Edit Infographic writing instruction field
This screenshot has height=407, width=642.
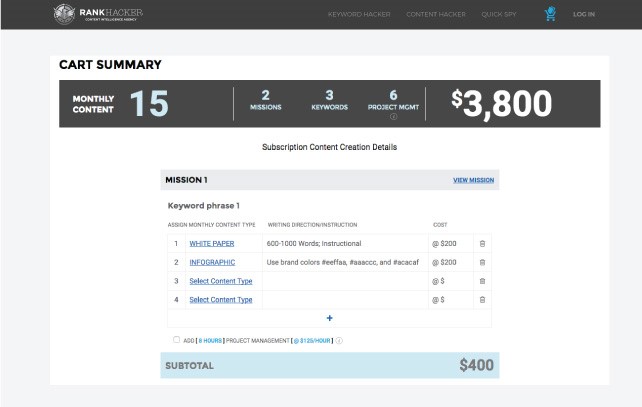[345, 262]
